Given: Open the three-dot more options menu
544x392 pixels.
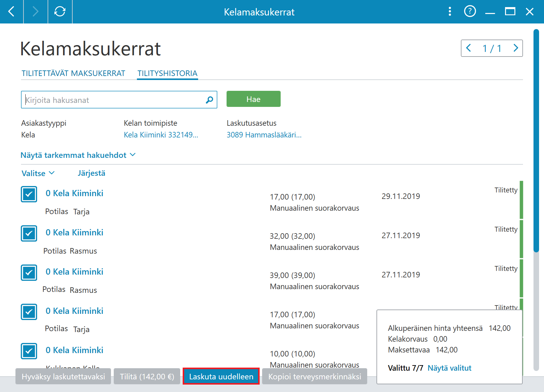Looking at the screenshot, I should tap(450, 12).
